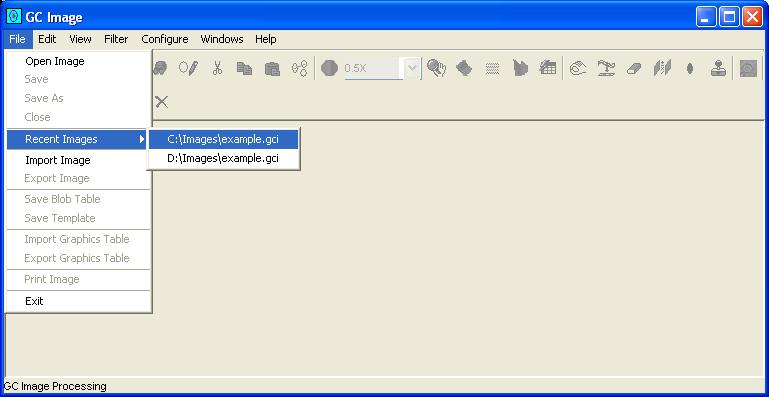Click the grid table toolbar icon

[547, 68]
